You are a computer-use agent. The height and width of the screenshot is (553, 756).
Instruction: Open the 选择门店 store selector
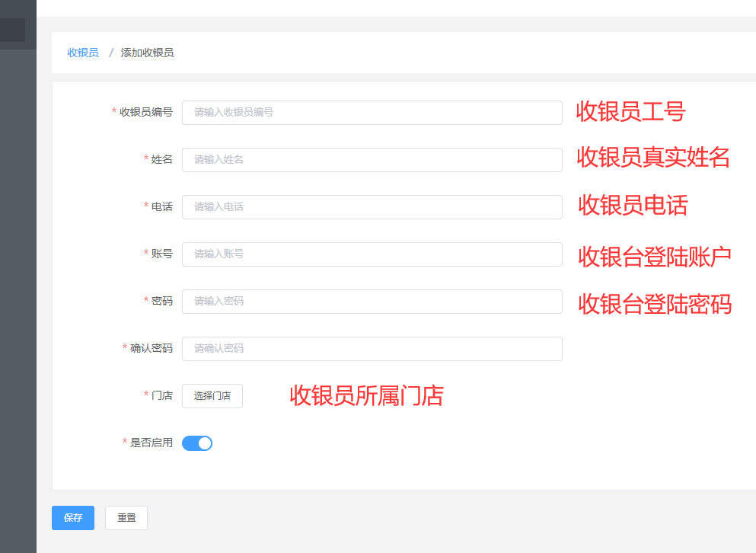point(212,396)
